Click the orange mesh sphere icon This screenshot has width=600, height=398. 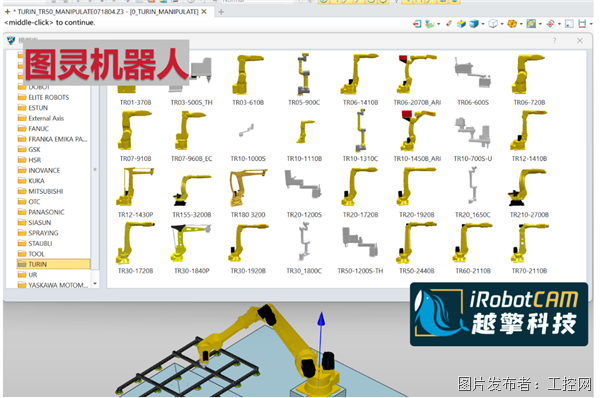512,24
